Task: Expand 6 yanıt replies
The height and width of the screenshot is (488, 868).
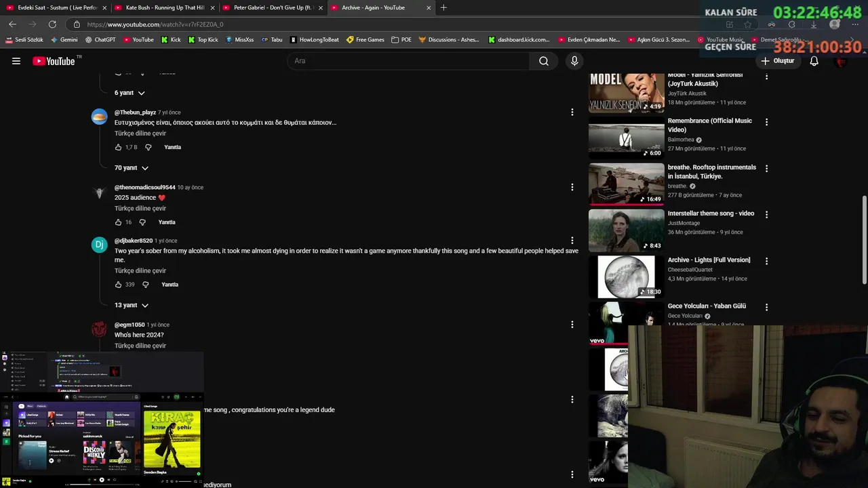Action: click(130, 93)
